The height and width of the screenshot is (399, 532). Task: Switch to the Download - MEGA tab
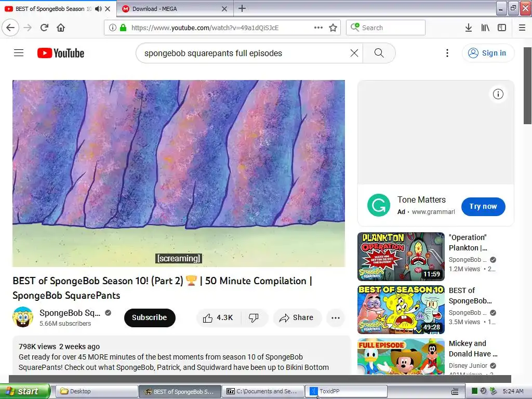tap(175, 9)
